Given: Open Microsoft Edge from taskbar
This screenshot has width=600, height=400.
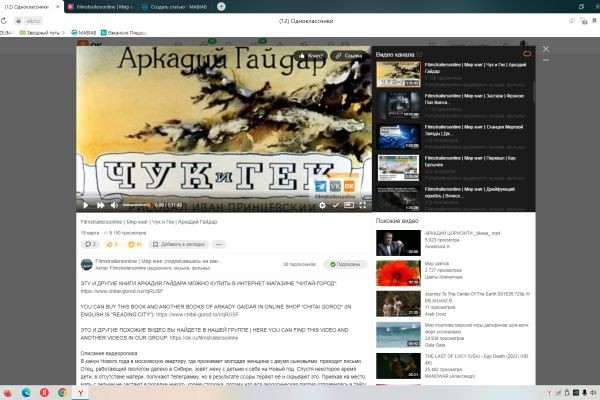Looking at the screenshot, I should coord(26,393).
